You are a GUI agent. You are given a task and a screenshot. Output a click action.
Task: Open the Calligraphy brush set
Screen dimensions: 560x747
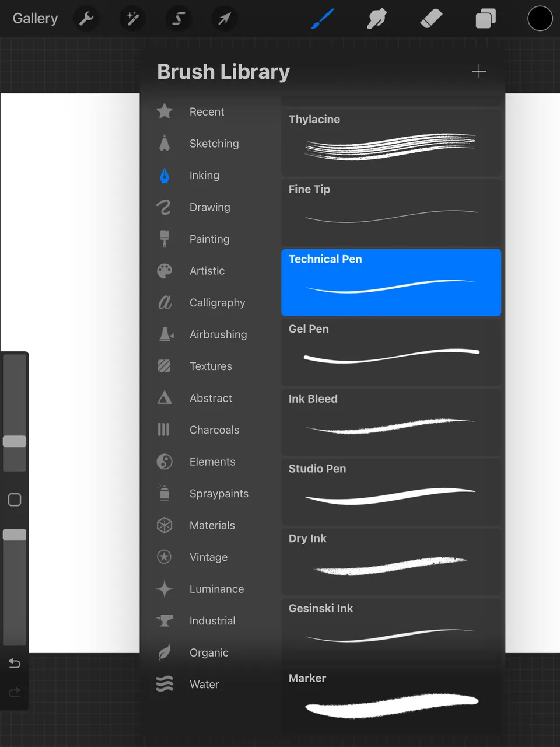pos(211,302)
